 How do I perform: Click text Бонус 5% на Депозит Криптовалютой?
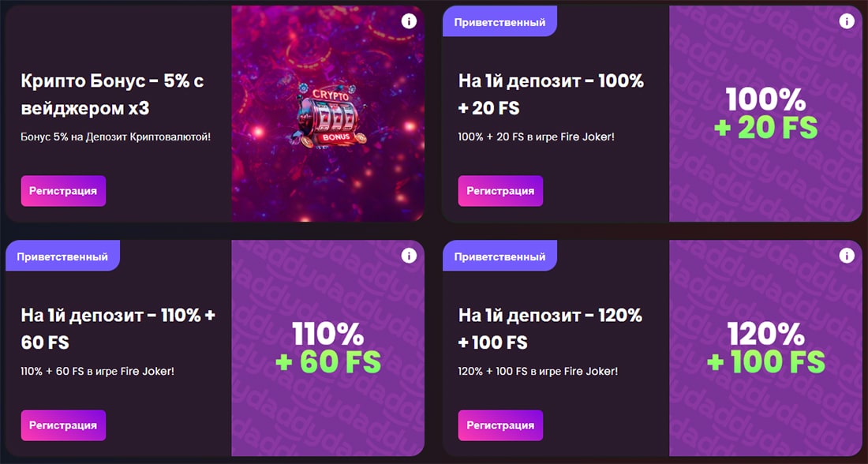(x=116, y=137)
